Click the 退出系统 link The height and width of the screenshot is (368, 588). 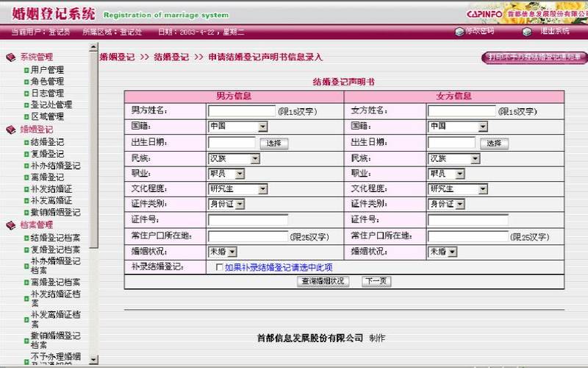(x=555, y=31)
